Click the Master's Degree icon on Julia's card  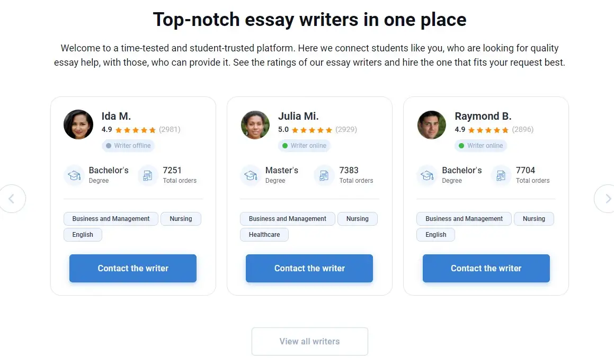[x=251, y=175]
